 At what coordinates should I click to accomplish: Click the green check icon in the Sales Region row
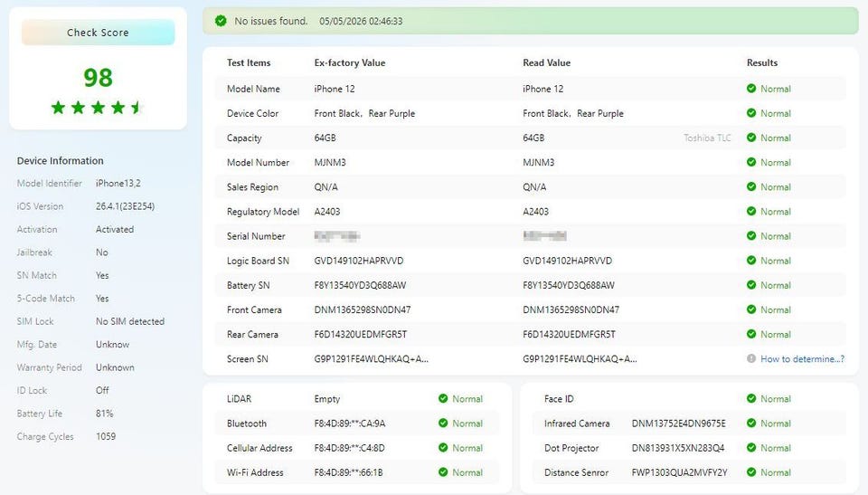coord(751,186)
